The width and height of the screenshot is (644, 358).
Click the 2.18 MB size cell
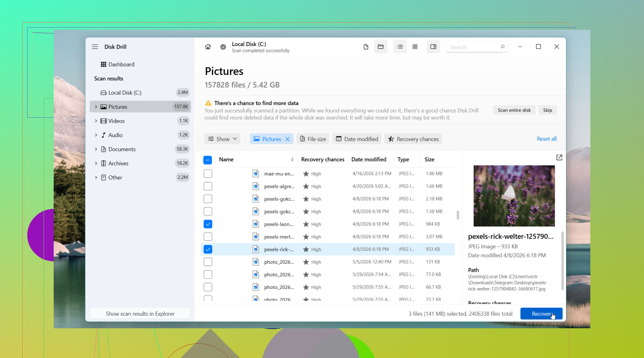click(x=434, y=199)
